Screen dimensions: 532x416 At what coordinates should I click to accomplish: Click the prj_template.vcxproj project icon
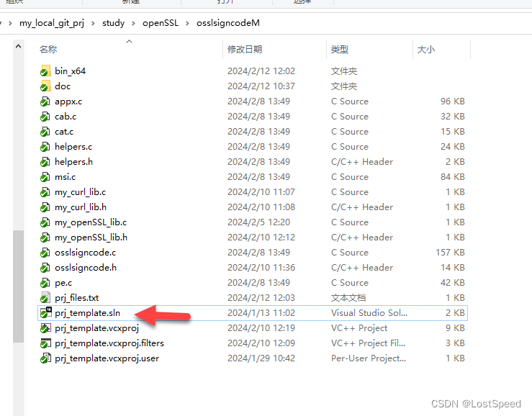click(x=45, y=328)
